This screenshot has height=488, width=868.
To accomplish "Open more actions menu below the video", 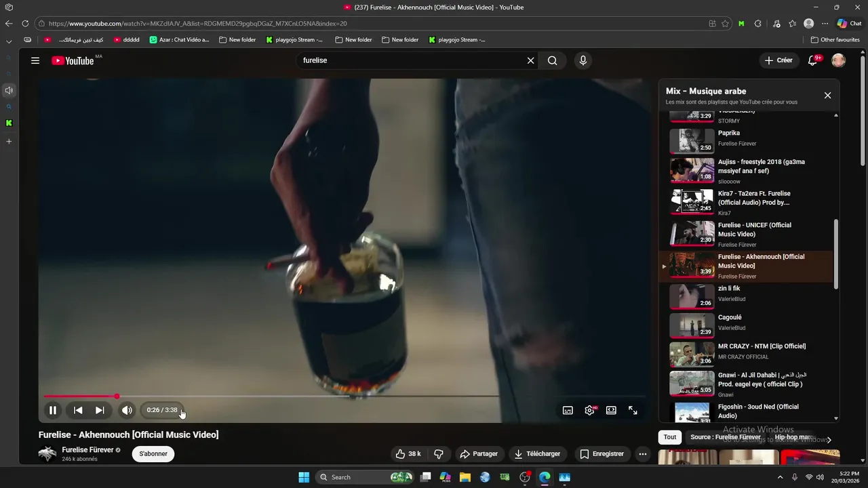I will click(643, 453).
